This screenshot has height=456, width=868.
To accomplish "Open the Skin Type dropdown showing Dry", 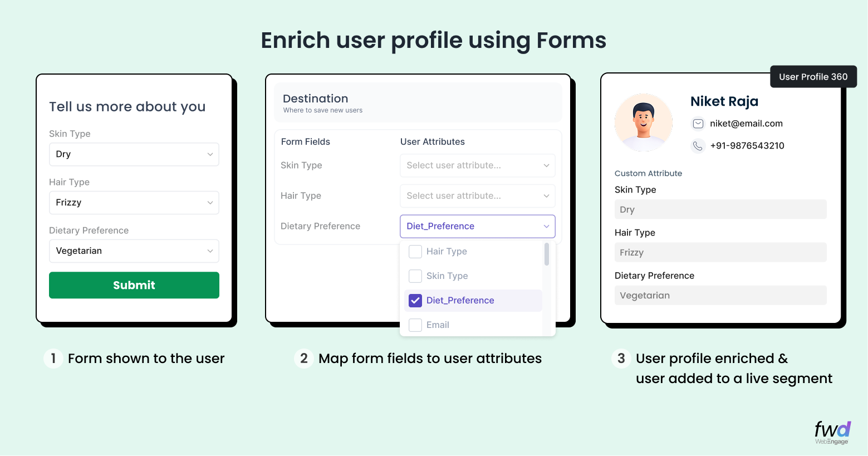I will click(x=134, y=154).
